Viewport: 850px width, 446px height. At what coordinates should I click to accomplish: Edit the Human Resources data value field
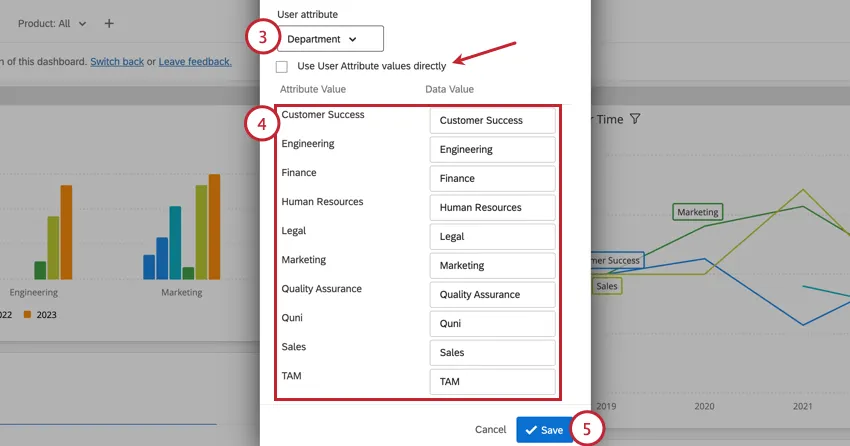492,208
